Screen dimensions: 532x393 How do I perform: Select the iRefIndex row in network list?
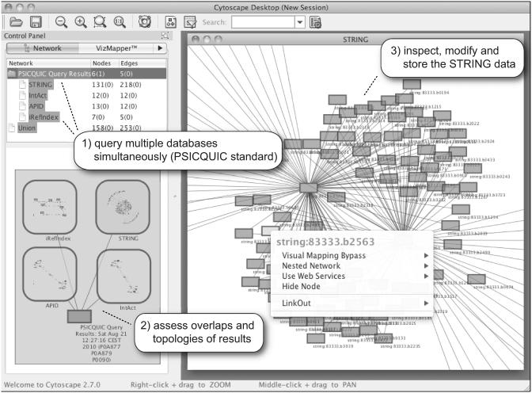(x=87, y=116)
